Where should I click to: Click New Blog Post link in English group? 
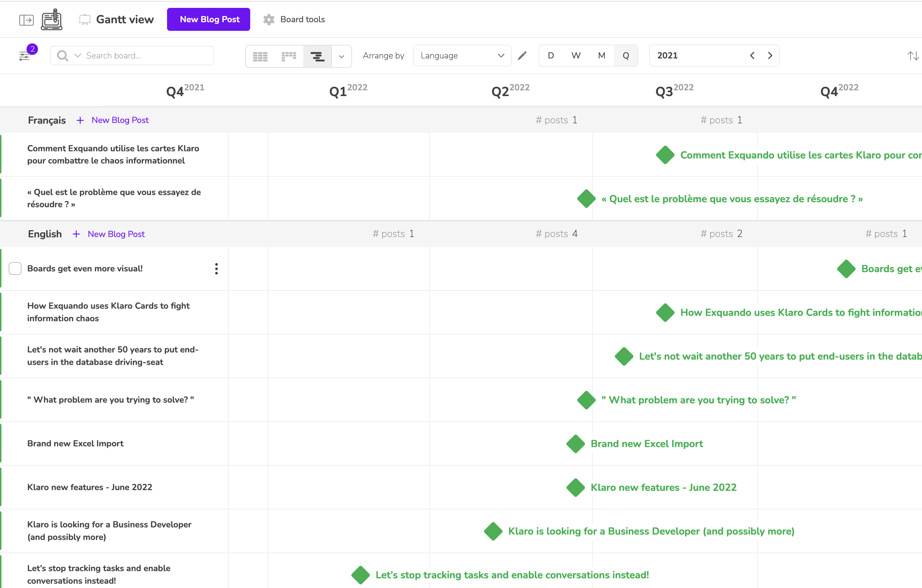[x=116, y=234]
